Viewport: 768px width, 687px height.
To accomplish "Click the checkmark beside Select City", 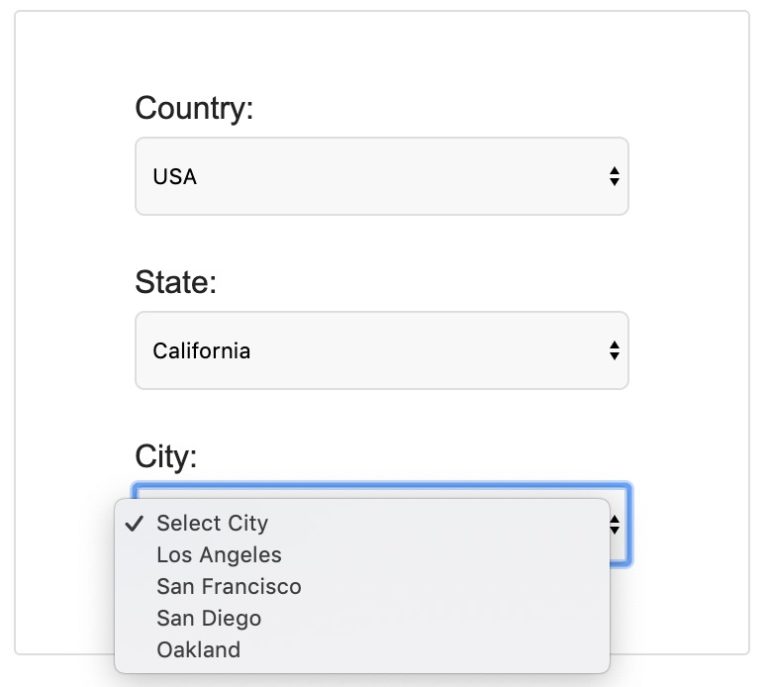I will coord(136,523).
